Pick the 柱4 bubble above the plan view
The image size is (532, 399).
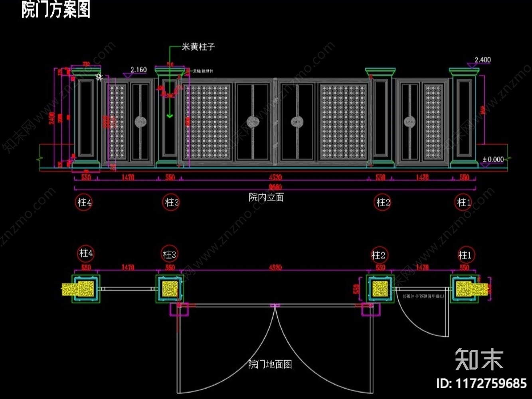86,253
